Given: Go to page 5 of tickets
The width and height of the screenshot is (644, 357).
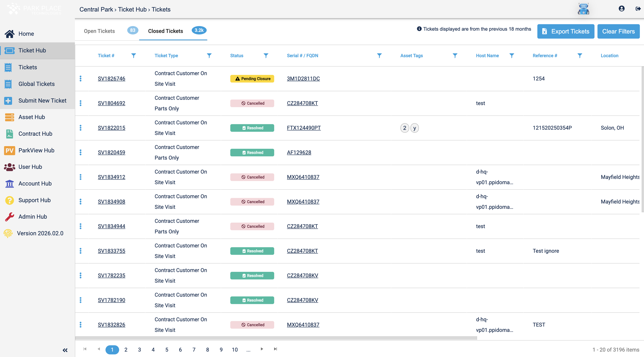Looking at the screenshot, I should tap(167, 350).
